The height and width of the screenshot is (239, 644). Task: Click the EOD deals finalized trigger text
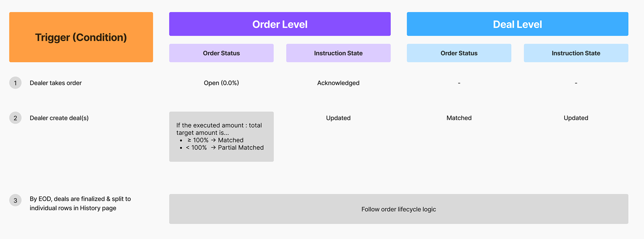[80, 203]
